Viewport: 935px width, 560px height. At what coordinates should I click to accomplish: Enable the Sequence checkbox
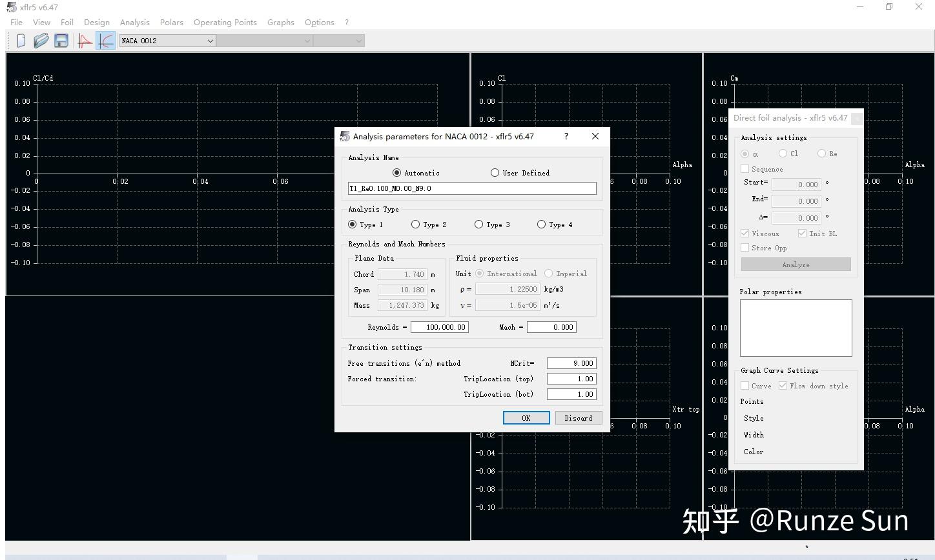click(x=744, y=168)
